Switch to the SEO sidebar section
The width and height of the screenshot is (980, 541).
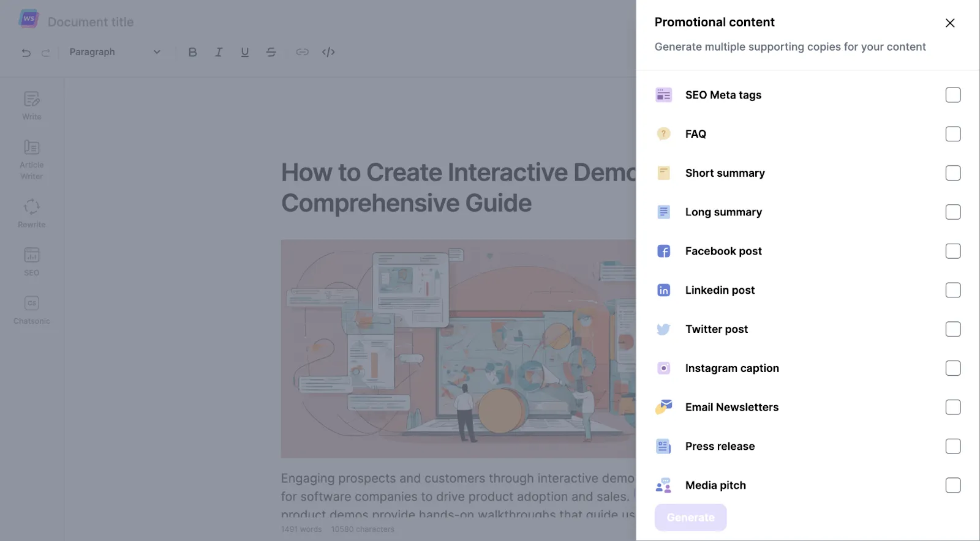[x=32, y=261]
